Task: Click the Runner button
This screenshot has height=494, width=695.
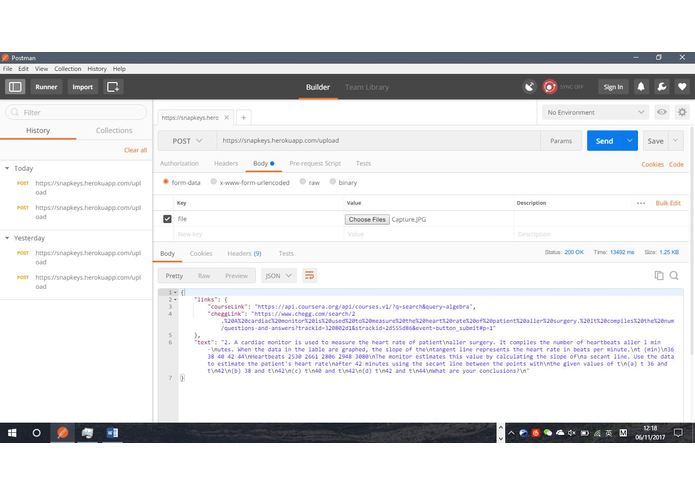Action: (46, 87)
